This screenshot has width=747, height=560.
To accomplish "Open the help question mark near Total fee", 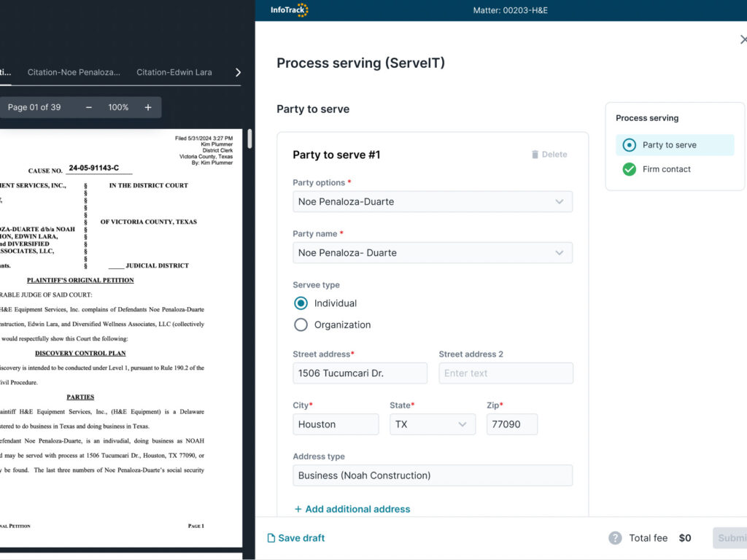I will tap(615, 537).
